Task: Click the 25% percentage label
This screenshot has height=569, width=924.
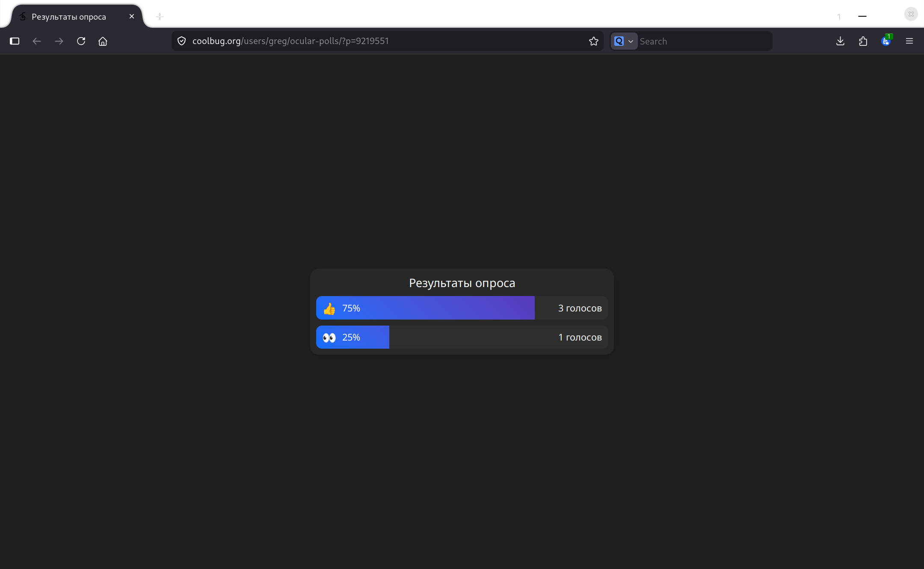Action: [351, 337]
